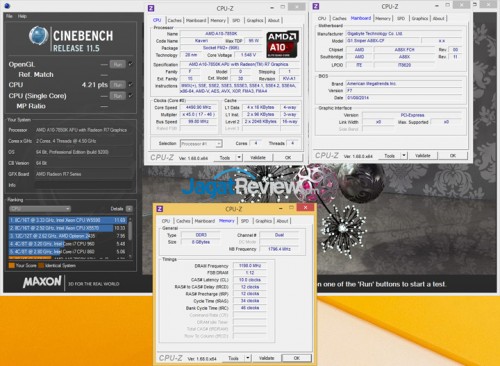Switch to Graphics tab in processor CPU-Z window
This screenshot has height=366, width=500.
(255, 20)
